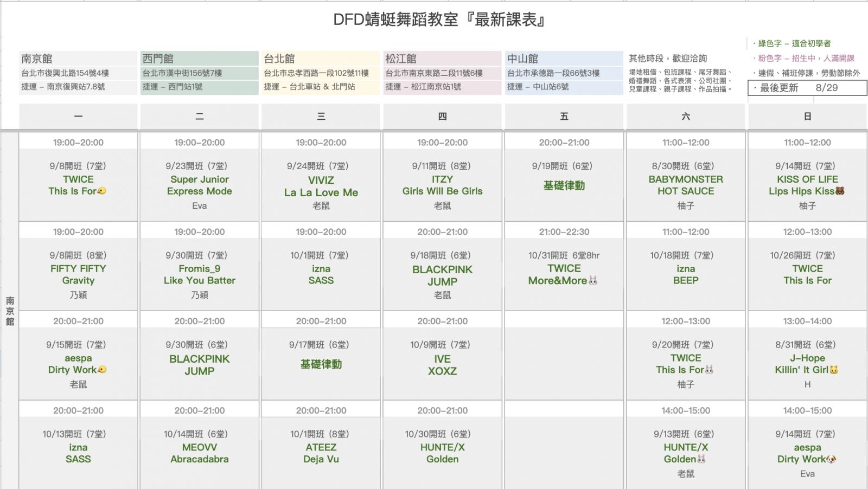Click BABYMONSTER HOT SAUCE class

click(x=686, y=185)
